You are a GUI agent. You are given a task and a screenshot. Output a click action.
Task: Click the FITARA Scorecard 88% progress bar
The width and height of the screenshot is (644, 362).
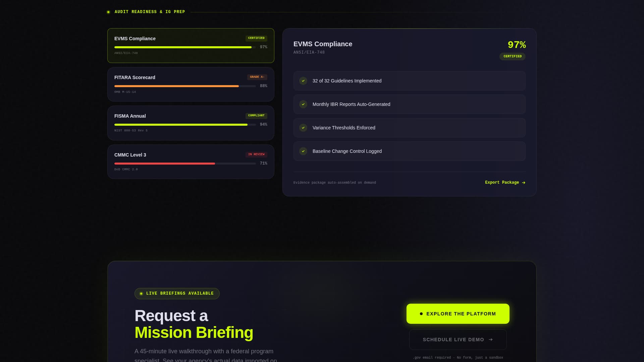[185, 86]
